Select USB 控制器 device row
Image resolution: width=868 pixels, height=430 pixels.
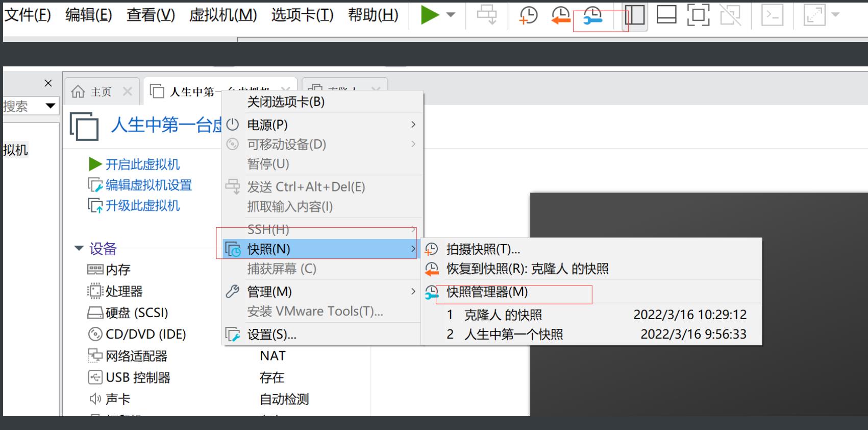coord(130,377)
